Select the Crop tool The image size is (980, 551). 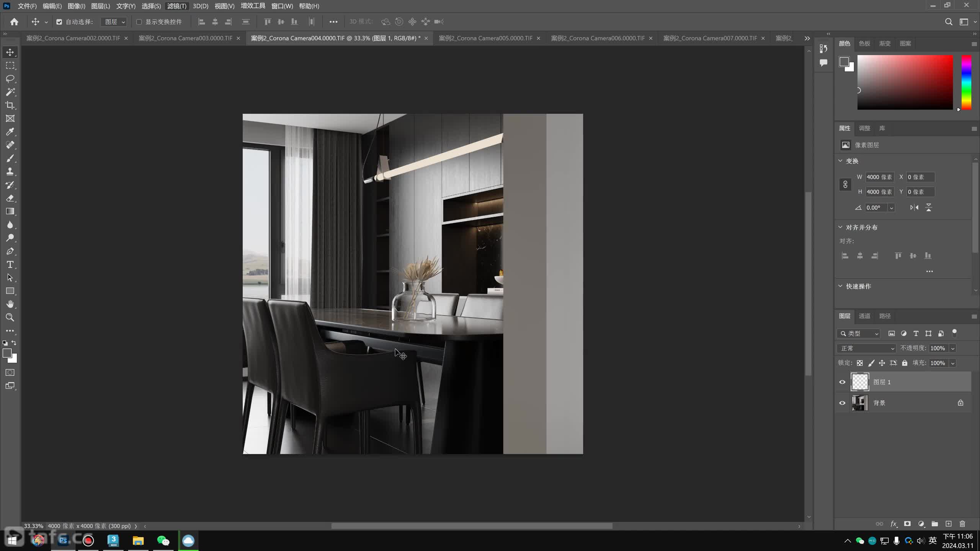click(10, 105)
